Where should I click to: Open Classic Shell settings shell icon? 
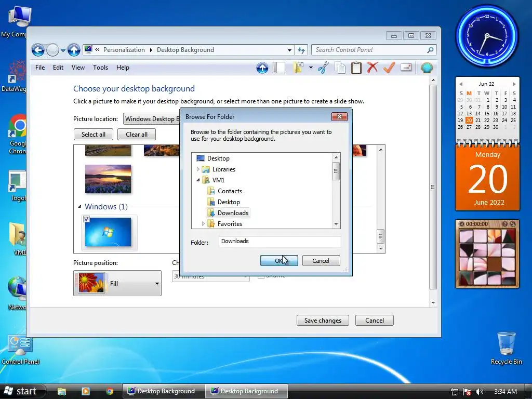click(x=427, y=68)
